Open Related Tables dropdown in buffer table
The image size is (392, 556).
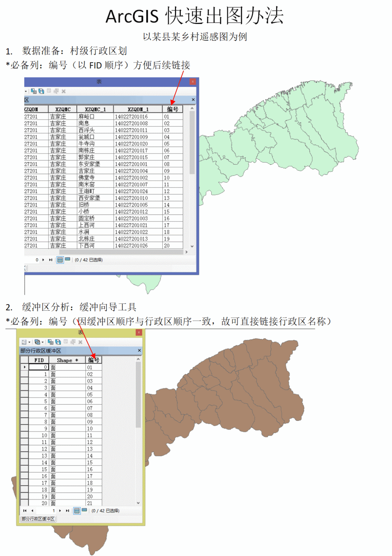[39, 342]
